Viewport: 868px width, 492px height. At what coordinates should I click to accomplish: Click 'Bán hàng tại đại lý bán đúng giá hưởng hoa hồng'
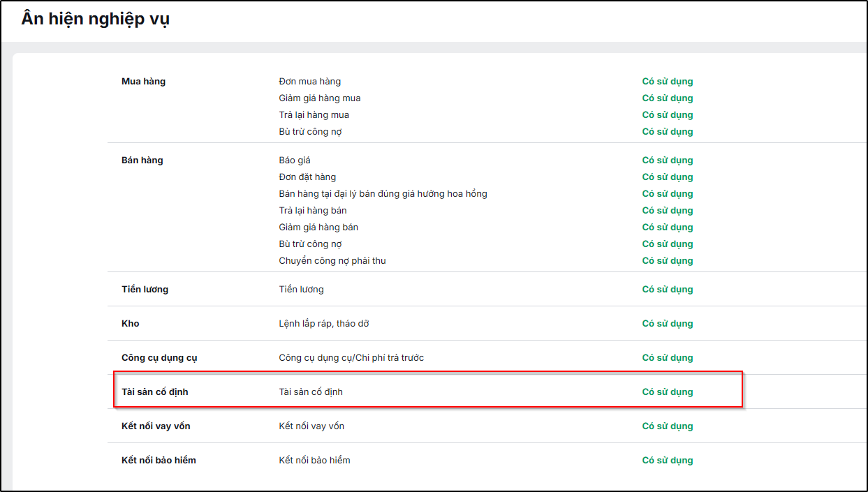(x=383, y=194)
